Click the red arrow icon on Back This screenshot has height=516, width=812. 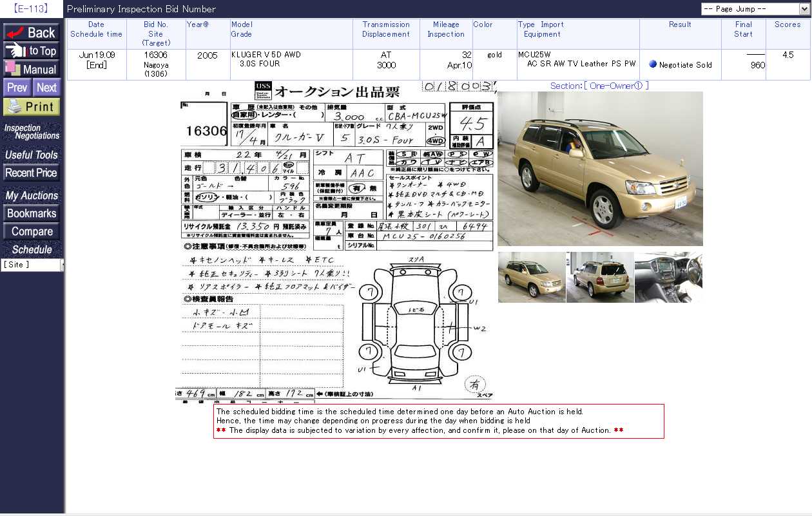coord(15,33)
